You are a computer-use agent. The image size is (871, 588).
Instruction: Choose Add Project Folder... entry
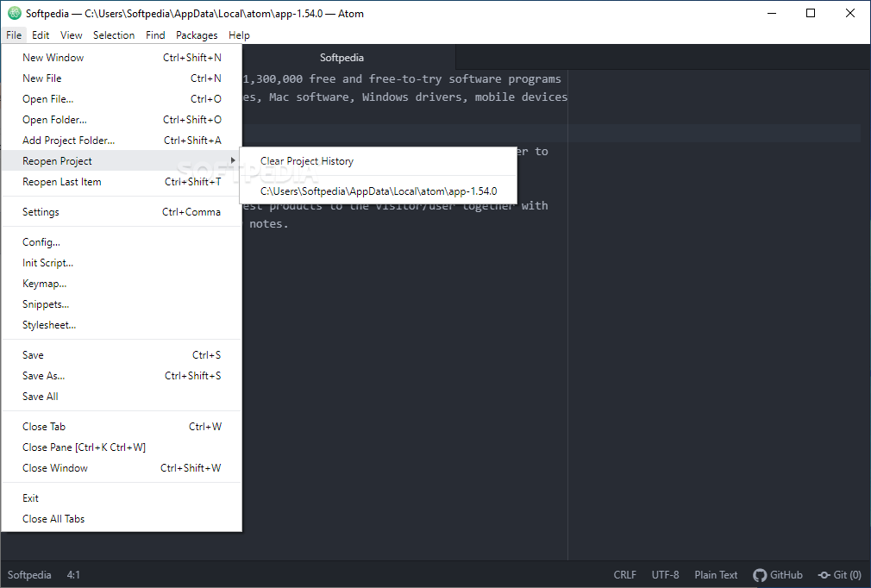122,140
